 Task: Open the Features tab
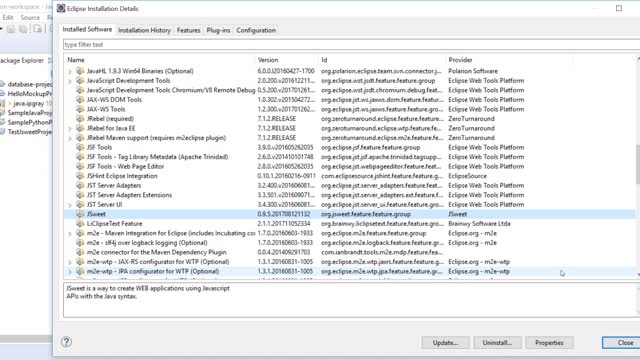tap(189, 30)
